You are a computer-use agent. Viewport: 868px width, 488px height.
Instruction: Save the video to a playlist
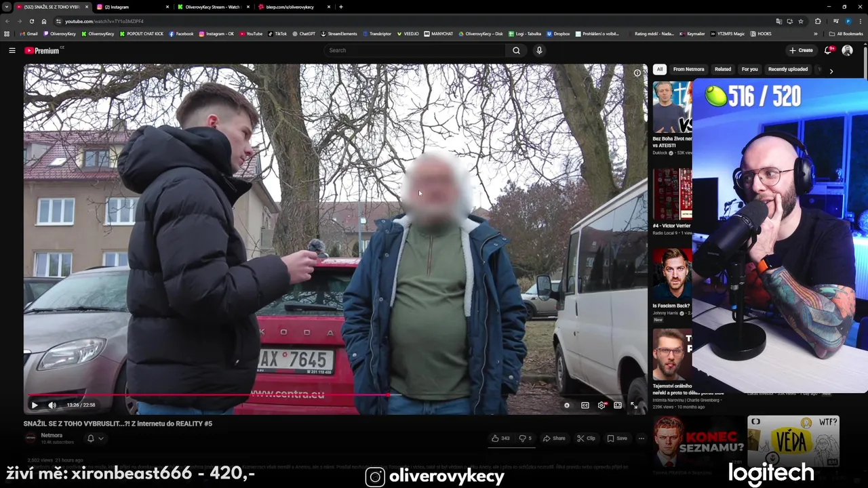tap(617, 438)
